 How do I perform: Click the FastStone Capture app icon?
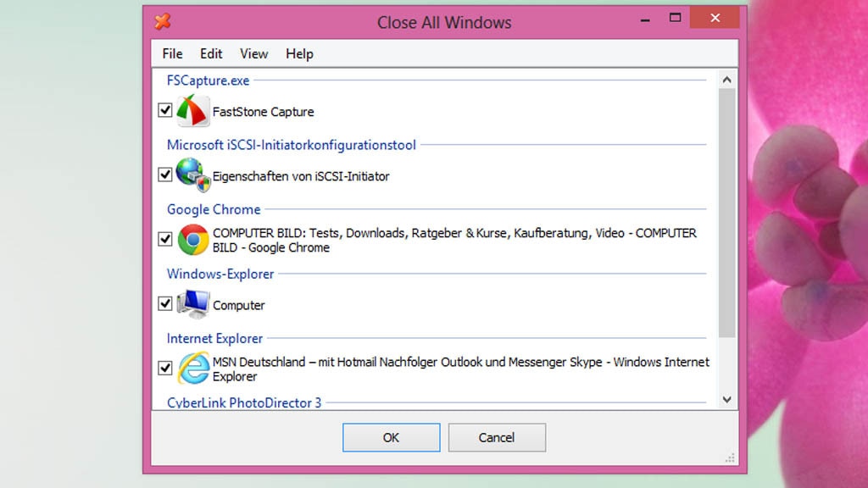[193, 111]
